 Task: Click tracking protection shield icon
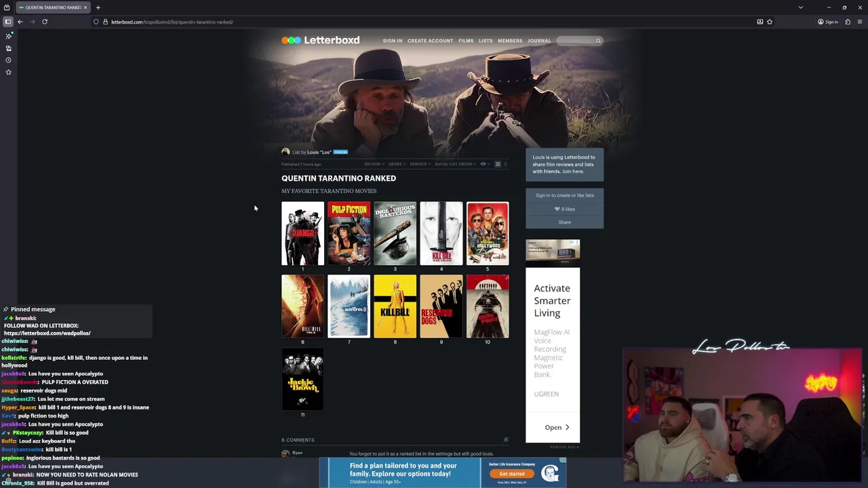pyautogui.click(x=96, y=22)
